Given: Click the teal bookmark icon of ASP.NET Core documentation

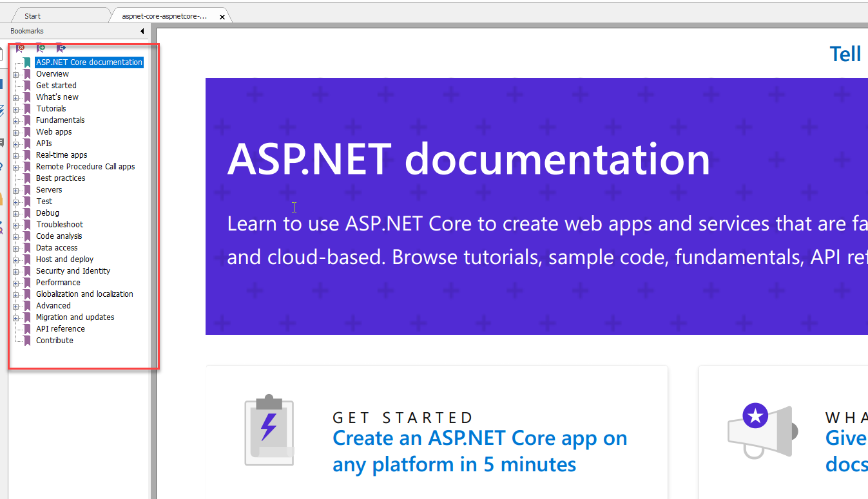Looking at the screenshot, I should pyautogui.click(x=27, y=62).
